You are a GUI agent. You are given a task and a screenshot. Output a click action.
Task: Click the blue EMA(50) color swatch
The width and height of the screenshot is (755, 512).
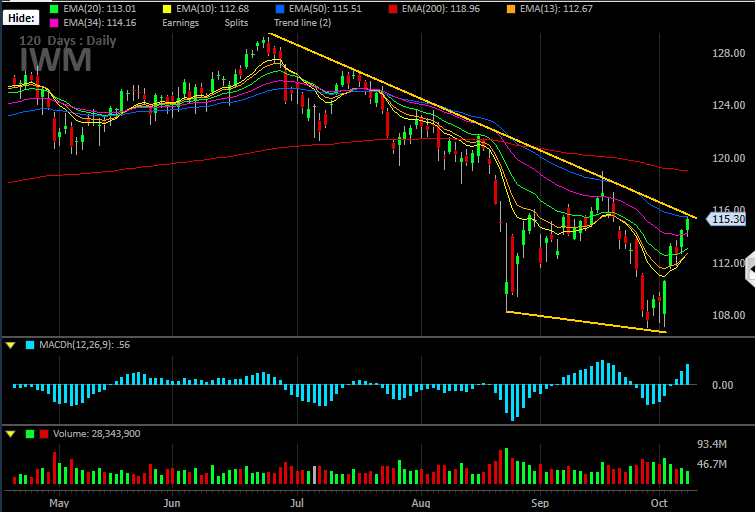coord(280,9)
